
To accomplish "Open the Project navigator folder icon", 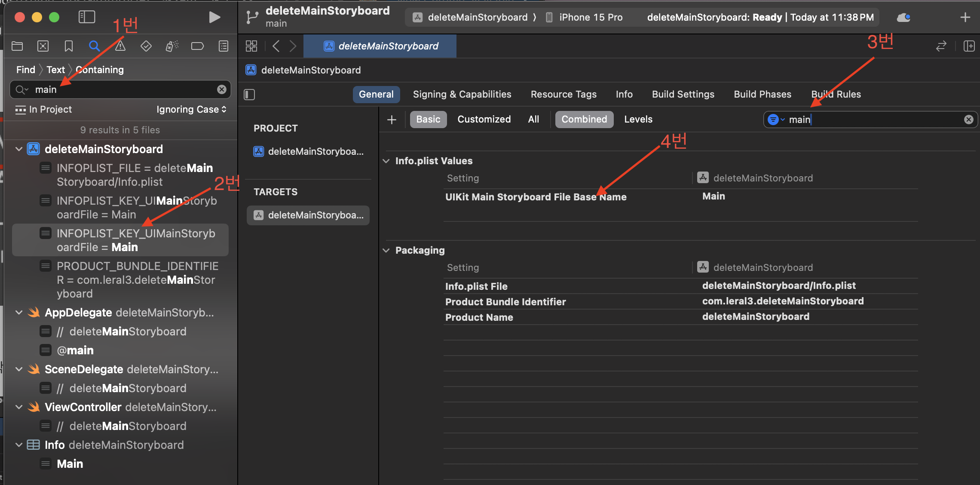I will [x=17, y=46].
